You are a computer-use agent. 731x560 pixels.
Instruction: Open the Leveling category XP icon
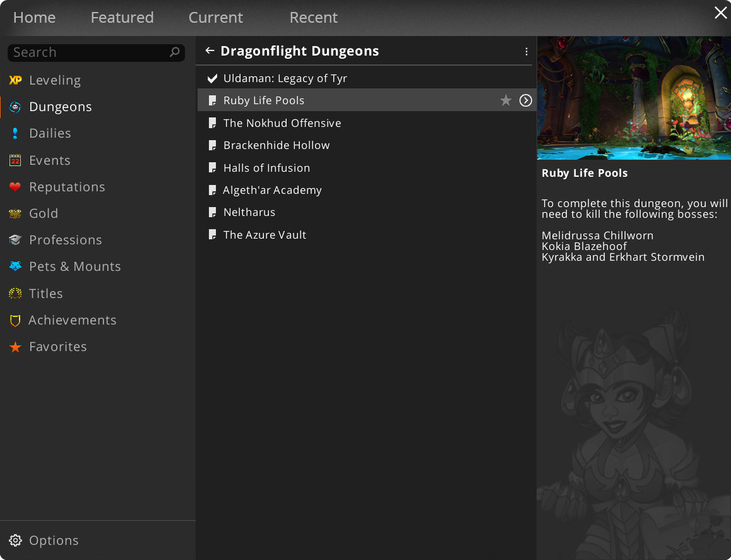click(x=15, y=80)
